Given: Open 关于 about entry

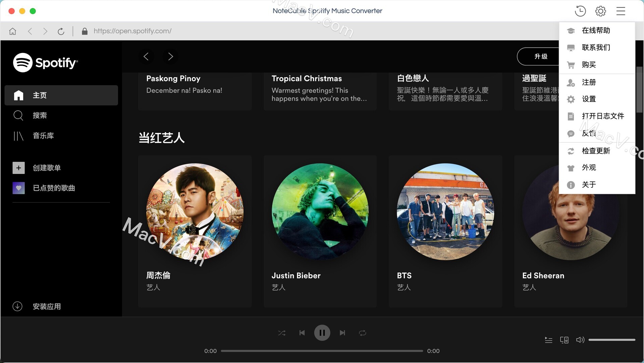Looking at the screenshot, I should click(x=597, y=185).
